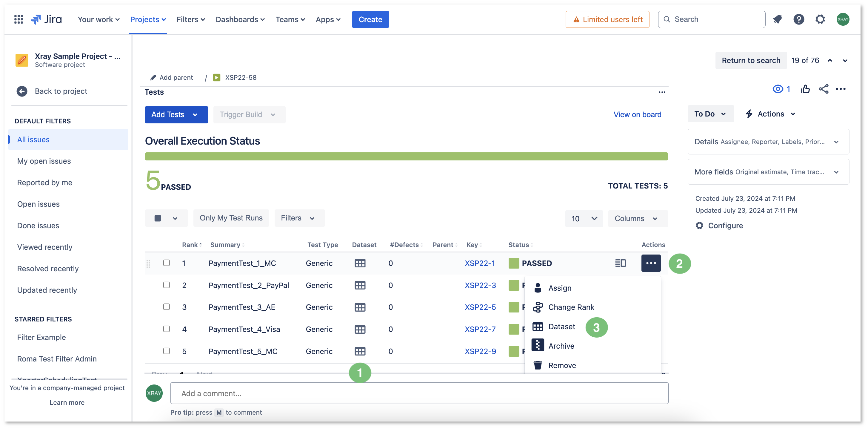Click Return to search button
The image size is (868, 429).
pyautogui.click(x=751, y=60)
